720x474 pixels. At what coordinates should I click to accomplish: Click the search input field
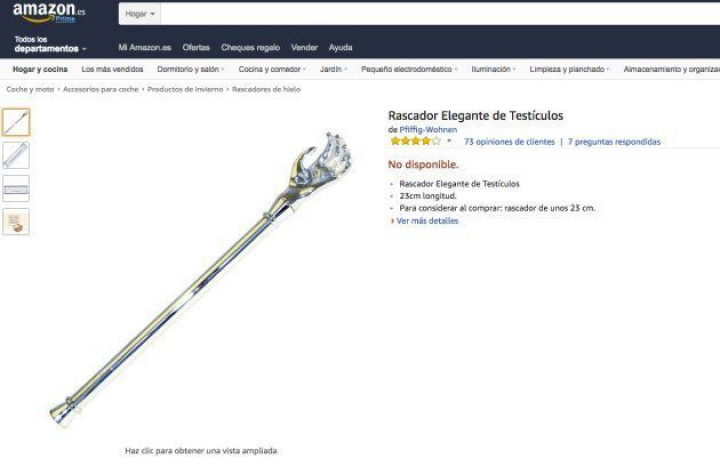440,14
